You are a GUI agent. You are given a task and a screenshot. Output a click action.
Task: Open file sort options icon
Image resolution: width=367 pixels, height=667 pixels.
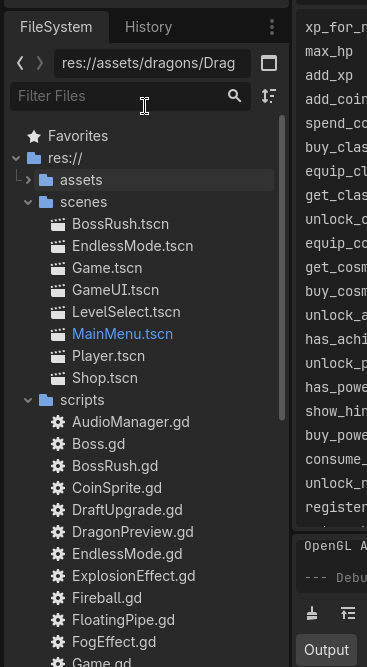[x=269, y=96]
